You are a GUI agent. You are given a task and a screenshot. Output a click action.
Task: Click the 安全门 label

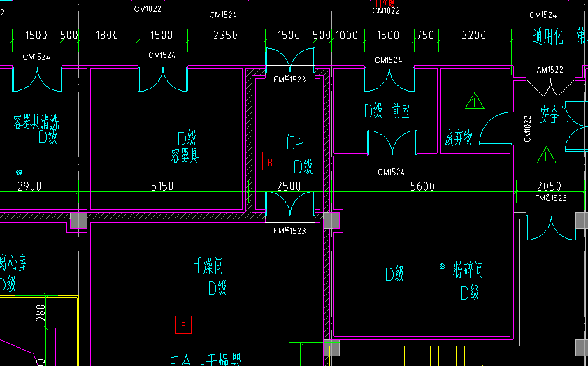pyautogui.click(x=554, y=115)
